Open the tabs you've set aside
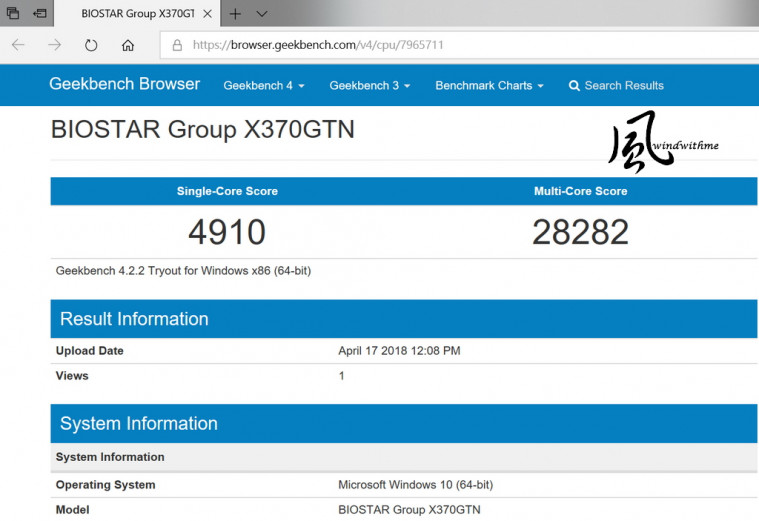The height and width of the screenshot is (521, 759). coord(13,14)
